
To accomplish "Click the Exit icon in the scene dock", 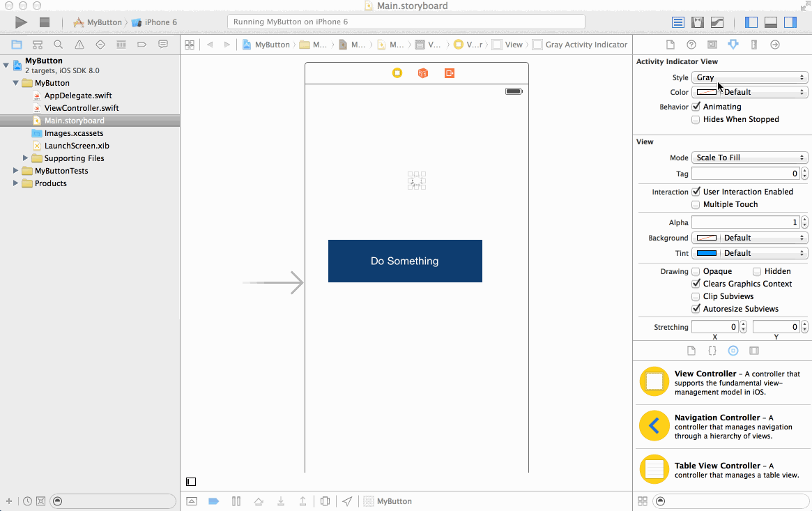I will (x=450, y=73).
